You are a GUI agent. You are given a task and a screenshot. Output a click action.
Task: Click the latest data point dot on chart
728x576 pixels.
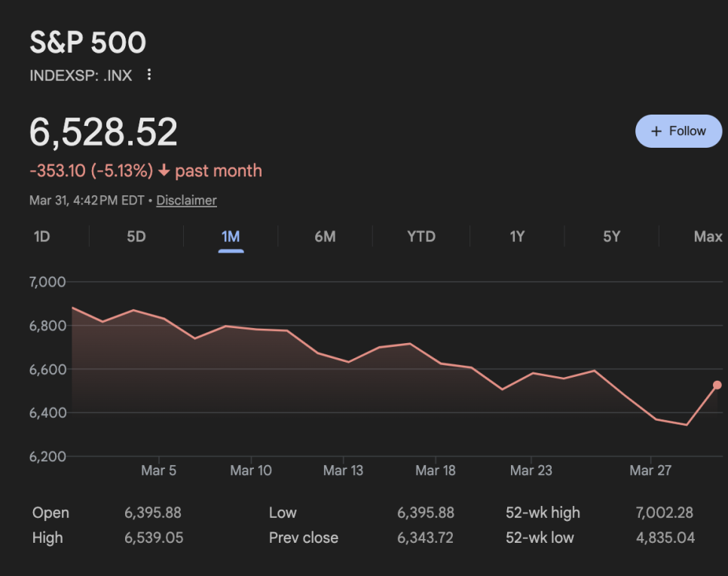pos(717,385)
